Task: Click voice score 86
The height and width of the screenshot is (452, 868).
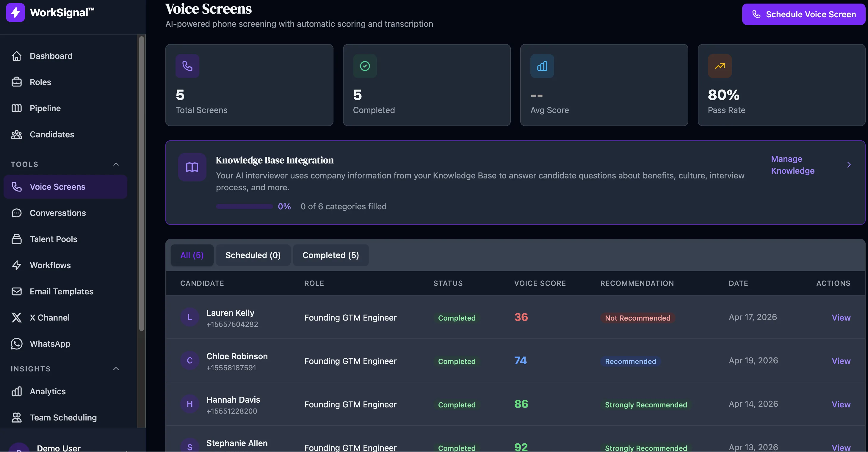Action: [521, 404]
